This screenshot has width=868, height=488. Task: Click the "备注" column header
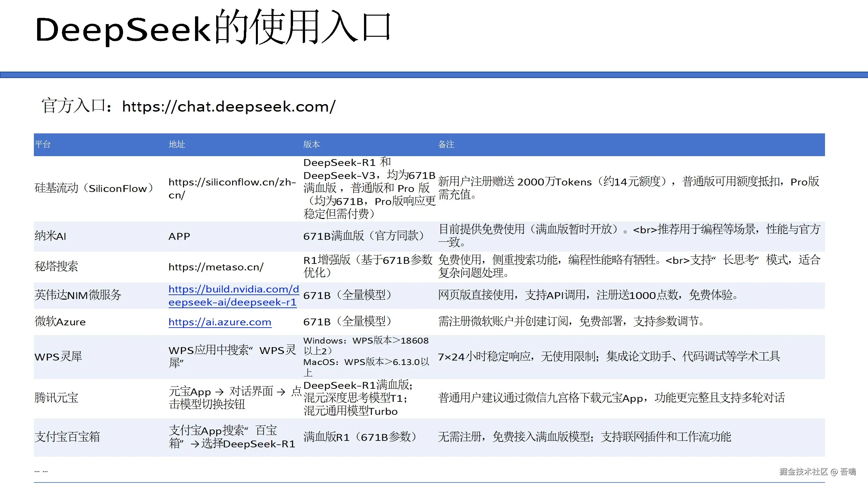click(446, 144)
